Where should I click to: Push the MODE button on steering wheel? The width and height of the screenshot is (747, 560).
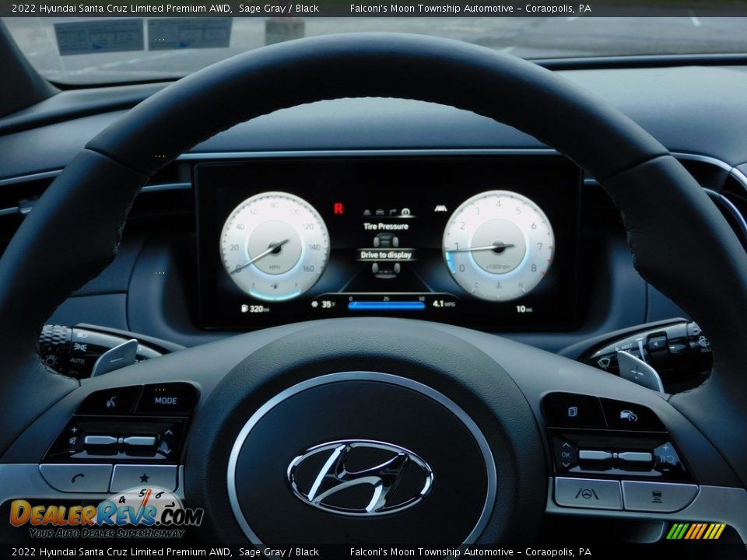[167, 400]
